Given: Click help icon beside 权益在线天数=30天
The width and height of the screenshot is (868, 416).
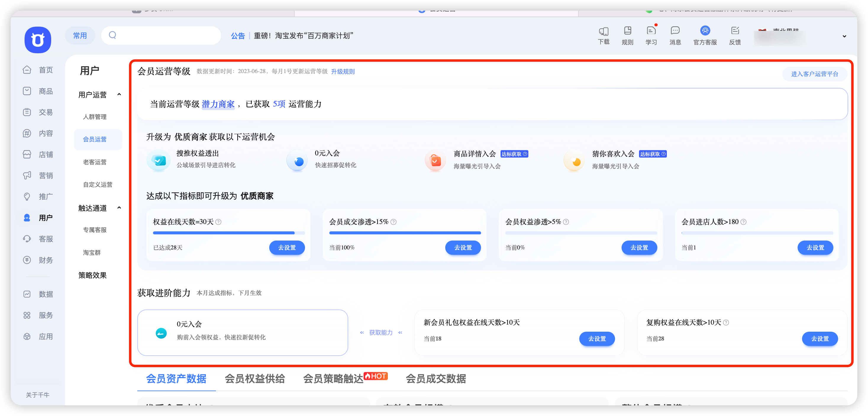Looking at the screenshot, I should 218,222.
